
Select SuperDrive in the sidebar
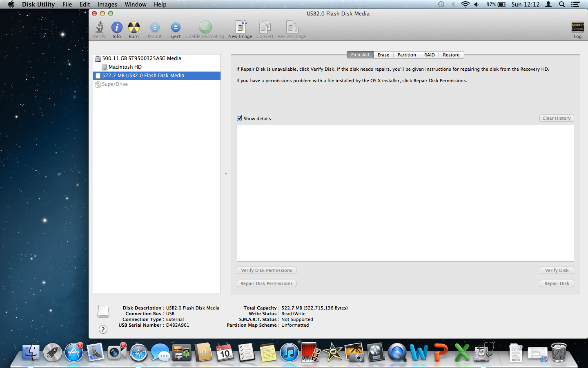coord(157,84)
